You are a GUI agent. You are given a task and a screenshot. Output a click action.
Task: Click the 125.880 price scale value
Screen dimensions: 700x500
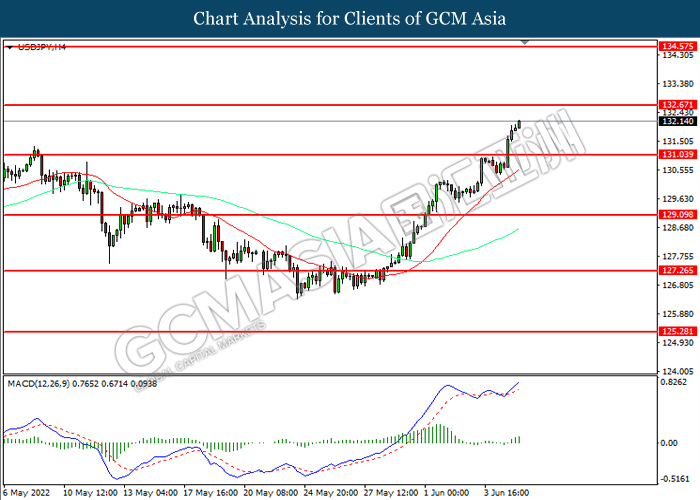pyautogui.click(x=678, y=314)
